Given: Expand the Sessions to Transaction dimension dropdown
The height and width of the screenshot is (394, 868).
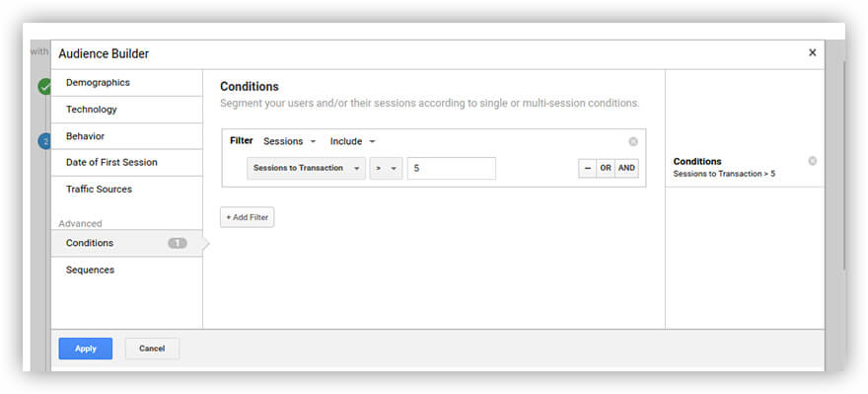Looking at the screenshot, I should tap(306, 168).
